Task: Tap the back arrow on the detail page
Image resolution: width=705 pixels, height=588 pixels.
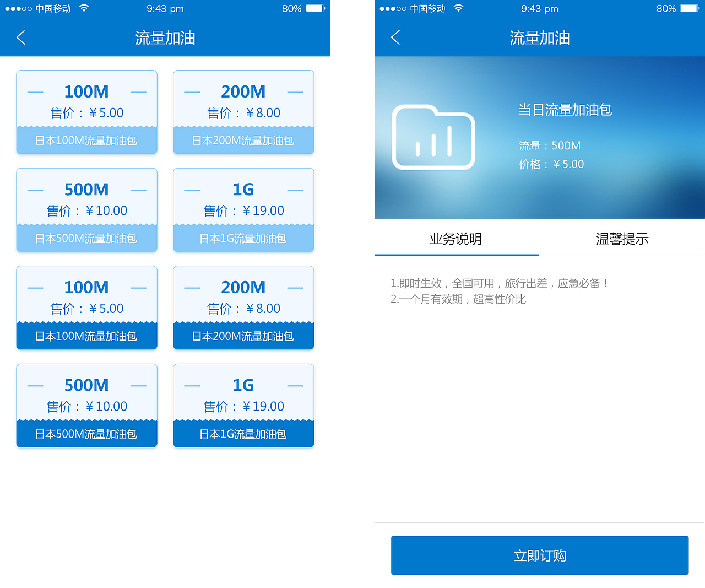Action: [394, 37]
